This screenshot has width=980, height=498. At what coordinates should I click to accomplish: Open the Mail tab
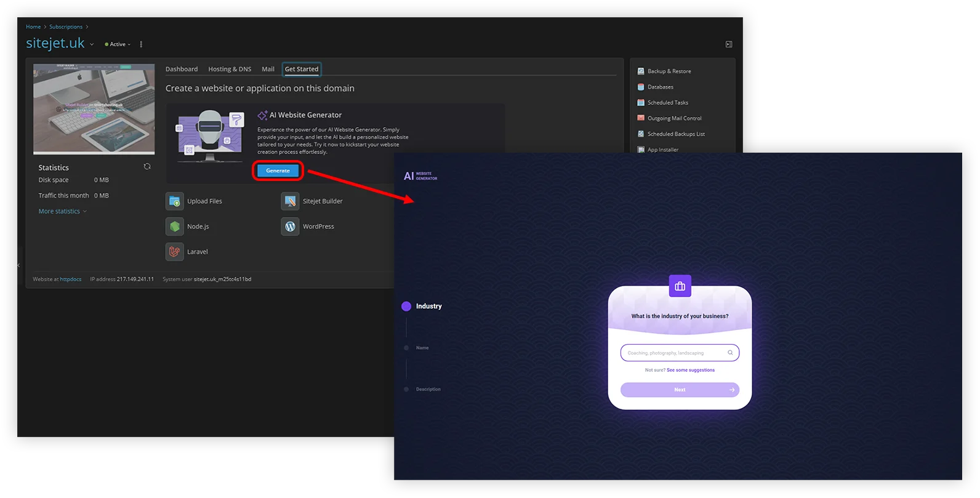click(x=268, y=69)
